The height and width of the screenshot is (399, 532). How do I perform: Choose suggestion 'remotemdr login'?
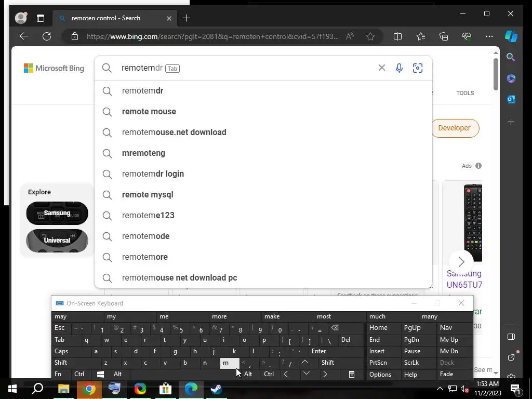tap(263, 174)
